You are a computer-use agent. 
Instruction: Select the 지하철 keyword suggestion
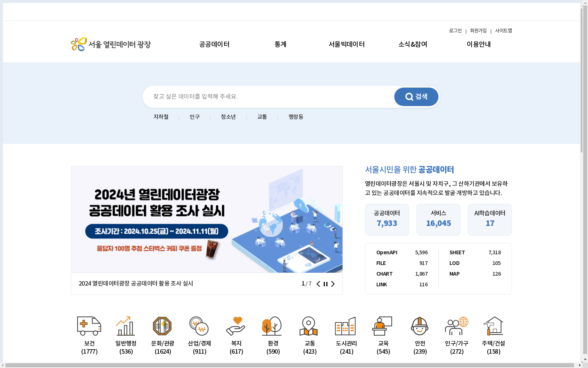(x=161, y=117)
